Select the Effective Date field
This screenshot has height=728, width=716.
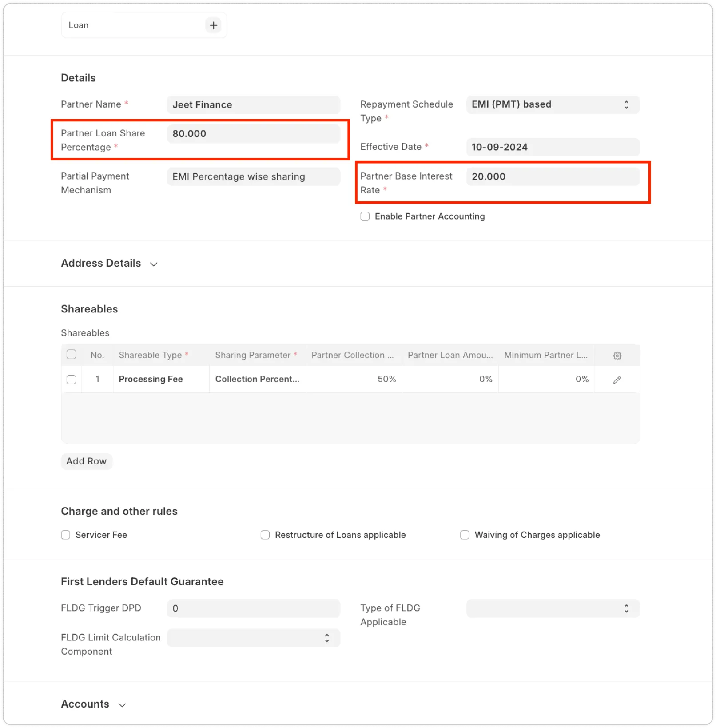pos(553,147)
